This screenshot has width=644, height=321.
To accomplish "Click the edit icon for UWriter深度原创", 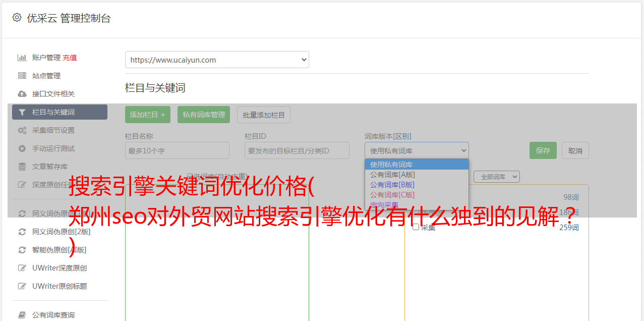I will click(x=22, y=268).
